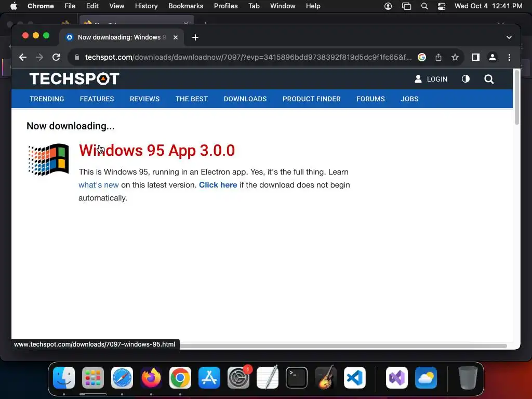Open Trash from the Dock
Viewport: 532px width, 399px height.
(x=468, y=378)
